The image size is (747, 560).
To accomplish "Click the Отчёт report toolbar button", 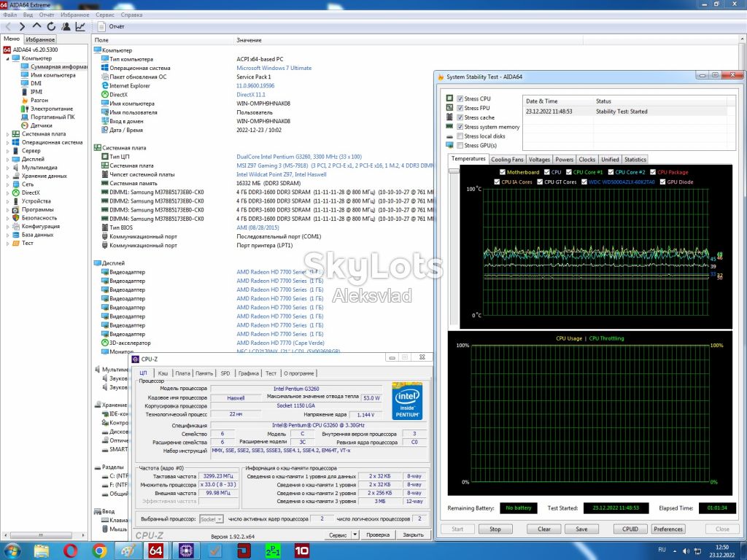I will coord(112,27).
